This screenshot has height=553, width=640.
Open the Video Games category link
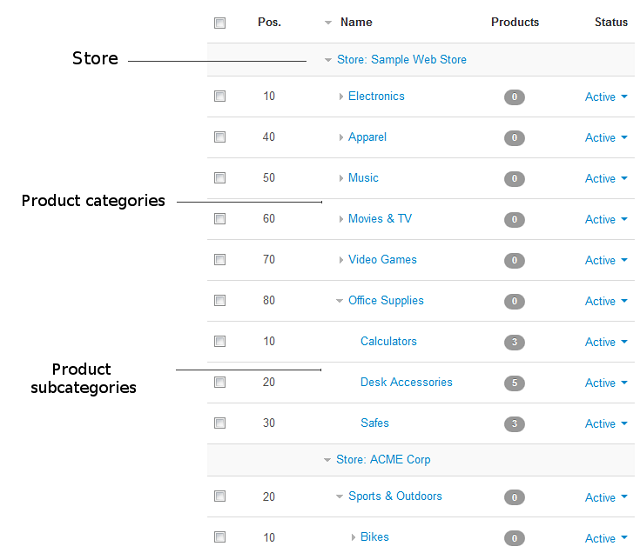[382, 260]
